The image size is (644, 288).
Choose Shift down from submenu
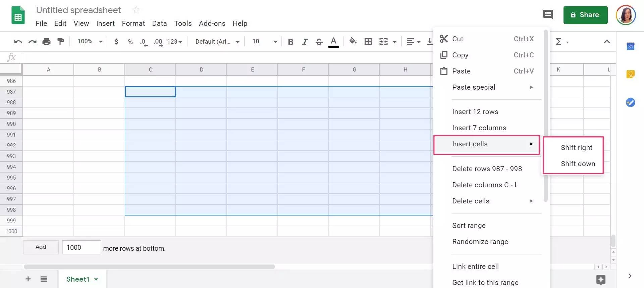(578, 164)
